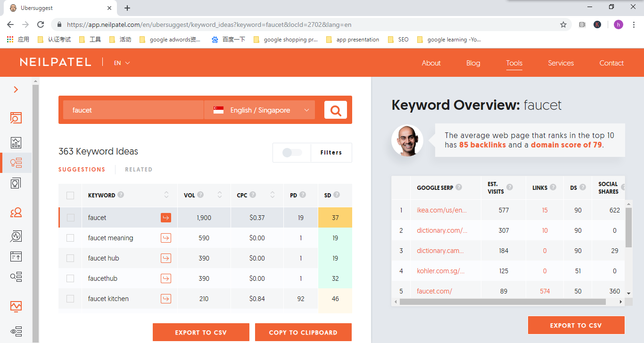Switch to the SUGGESTIONS tab

point(82,170)
